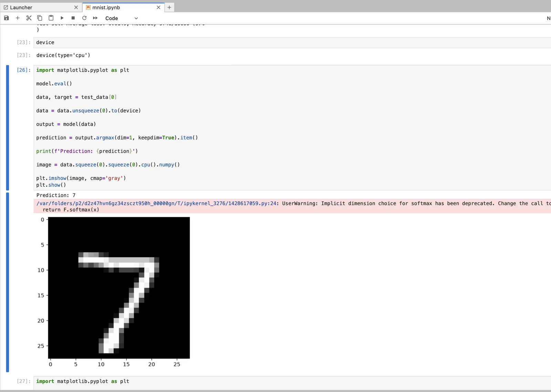Viewport: 551px width, 392px height.
Task: Click the model.eval() line
Action: (54, 84)
